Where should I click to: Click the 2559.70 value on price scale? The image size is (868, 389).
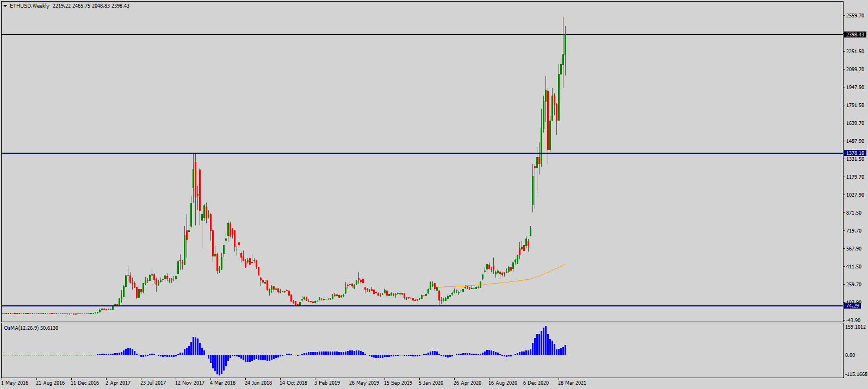[855, 16]
